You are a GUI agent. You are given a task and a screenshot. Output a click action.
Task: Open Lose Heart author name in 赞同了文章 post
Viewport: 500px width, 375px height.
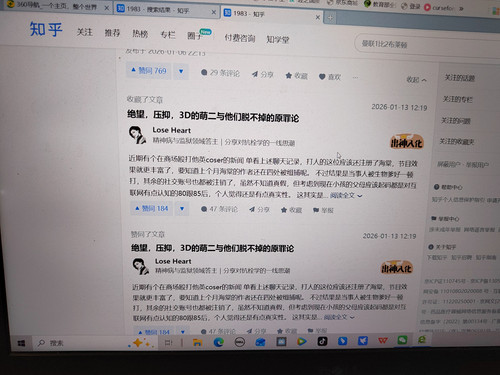[x=173, y=261]
